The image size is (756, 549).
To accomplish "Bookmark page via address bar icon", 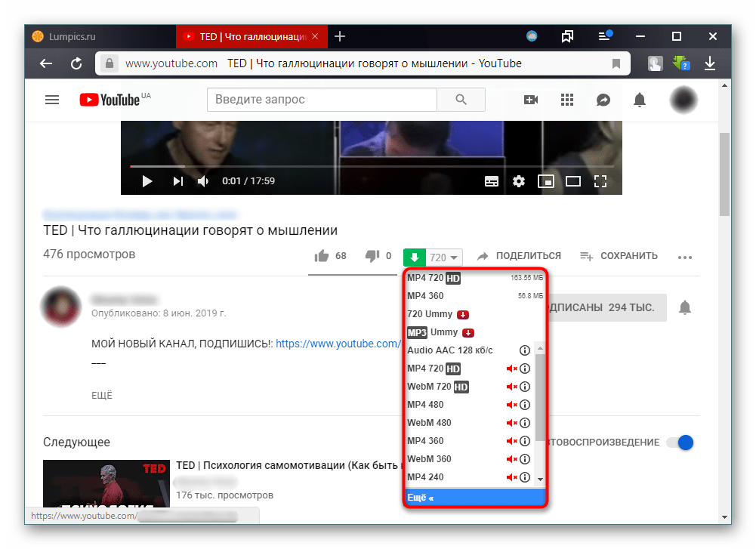I will click(616, 63).
